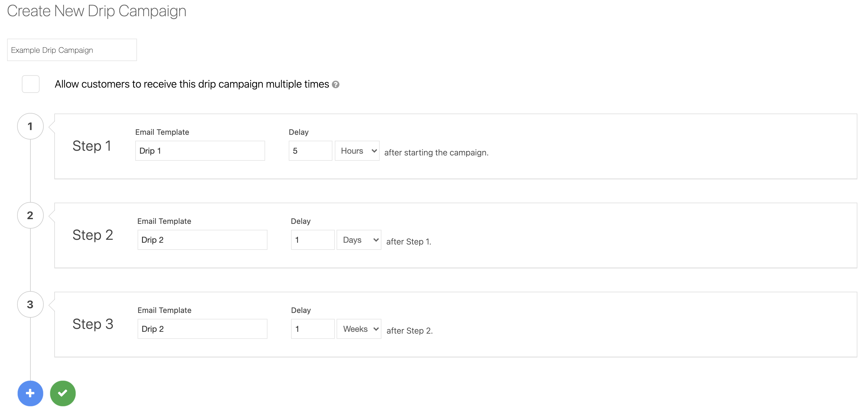Focus Step 2 email template field
The width and height of the screenshot is (868, 420).
(202, 239)
